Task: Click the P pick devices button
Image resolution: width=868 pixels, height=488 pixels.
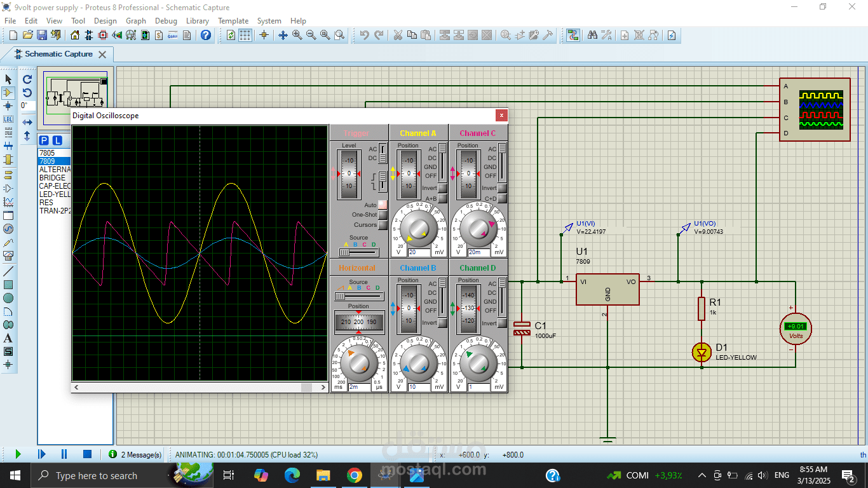Action: pos(44,140)
